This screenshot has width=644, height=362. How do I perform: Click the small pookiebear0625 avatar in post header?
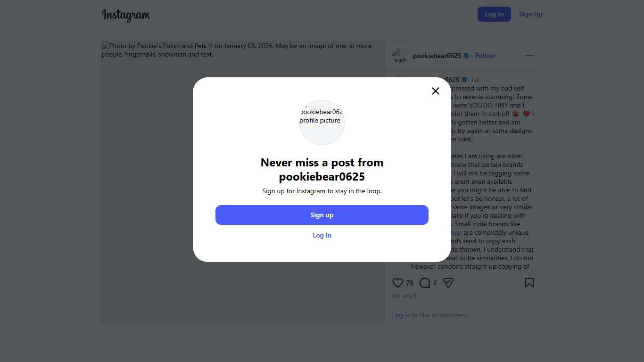point(400,56)
